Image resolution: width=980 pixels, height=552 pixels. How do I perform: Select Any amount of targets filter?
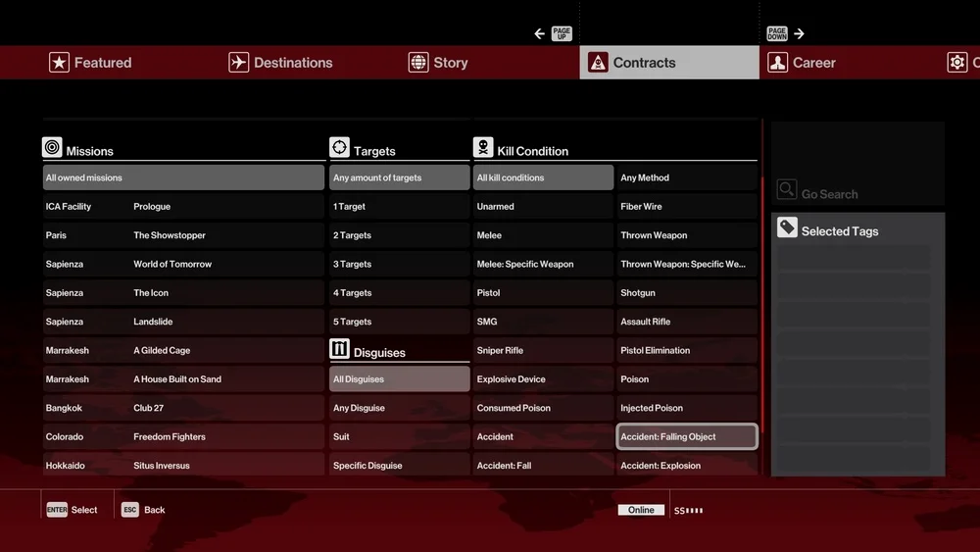400,177
